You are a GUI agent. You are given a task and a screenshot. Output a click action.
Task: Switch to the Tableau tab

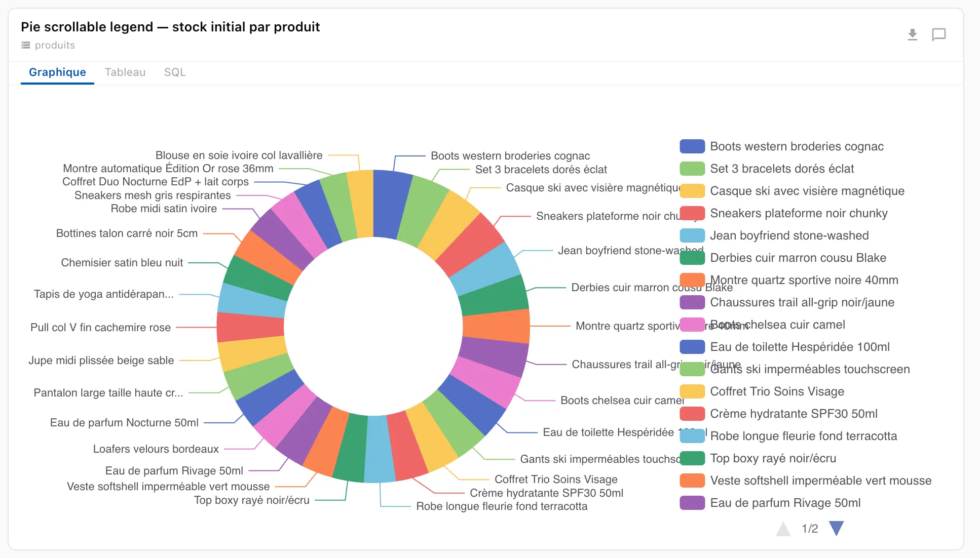pyautogui.click(x=125, y=72)
